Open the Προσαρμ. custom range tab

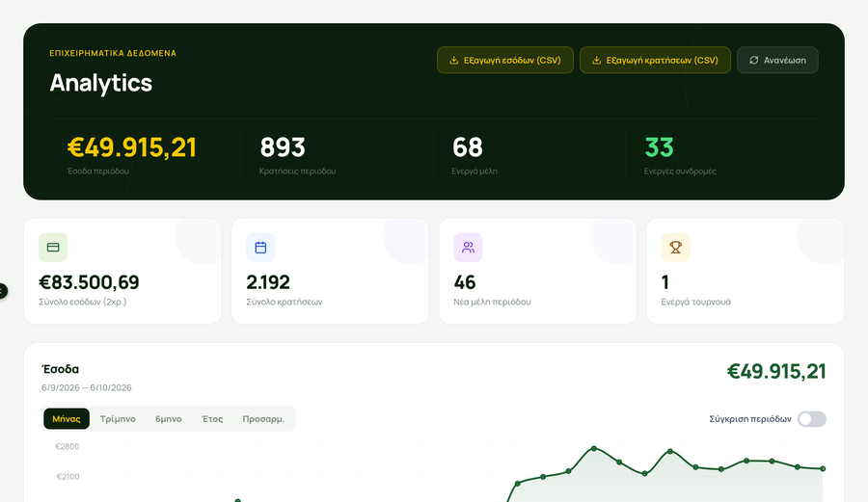point(263,419)
